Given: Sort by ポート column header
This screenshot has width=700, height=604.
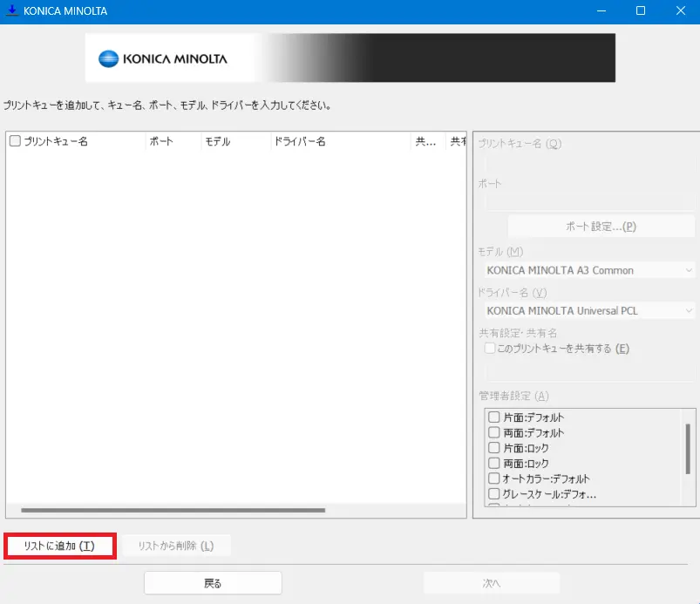Looking at the screenshot, I should pos(172,141).
